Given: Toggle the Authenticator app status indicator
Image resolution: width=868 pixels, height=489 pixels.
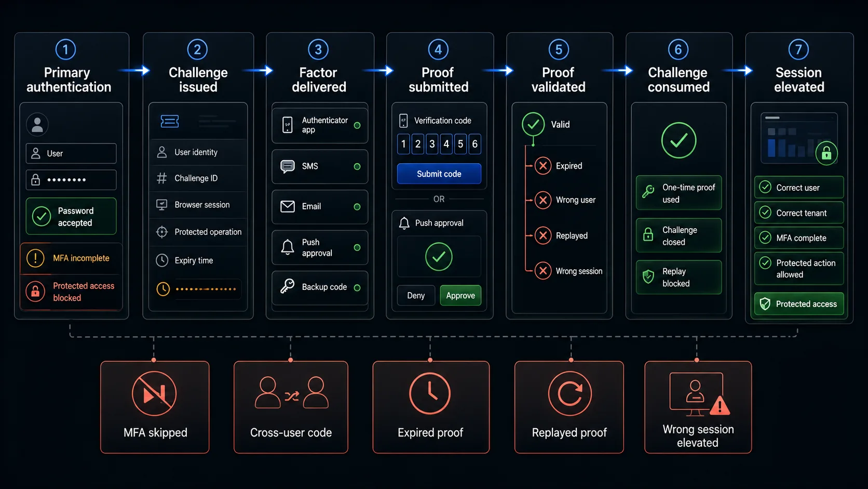Looking at the screenshot, I should pos(357,125).
